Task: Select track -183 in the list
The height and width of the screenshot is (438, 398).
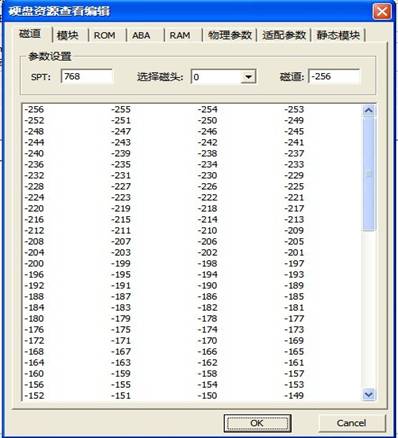Action: click(121, 307)
